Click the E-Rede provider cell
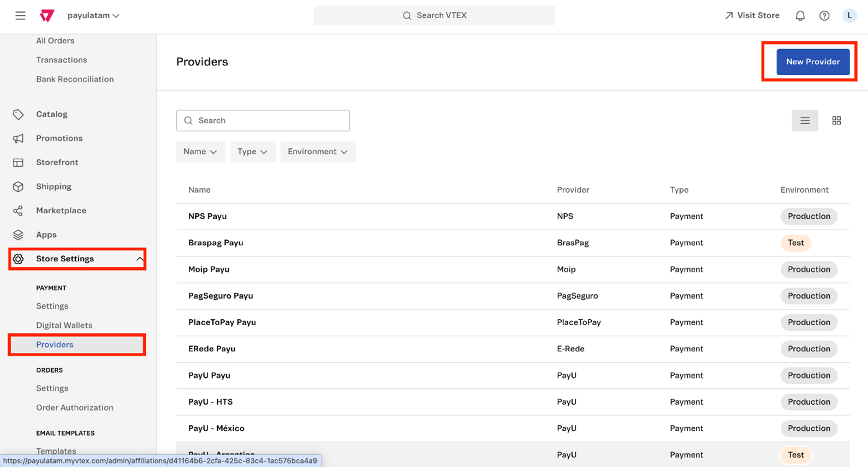The height and width of the screenshot is (474, 868). 570,349
